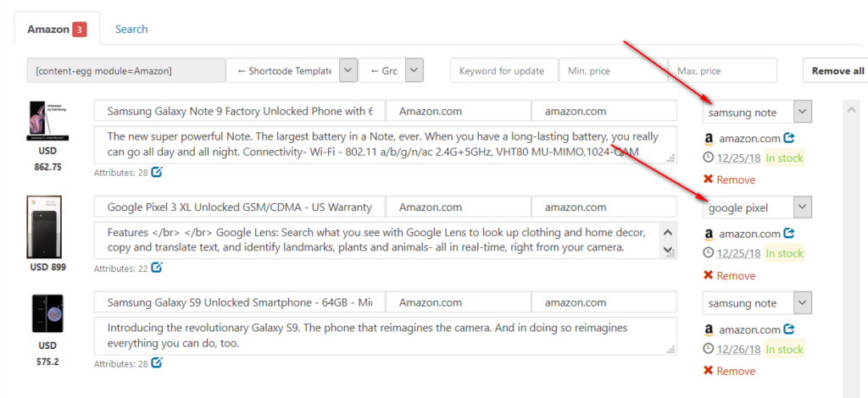Viewport: 868px width, 398px height.
Task: Switch to the Amazon tab
Action: pyautogui.click(x=57, y=30)
